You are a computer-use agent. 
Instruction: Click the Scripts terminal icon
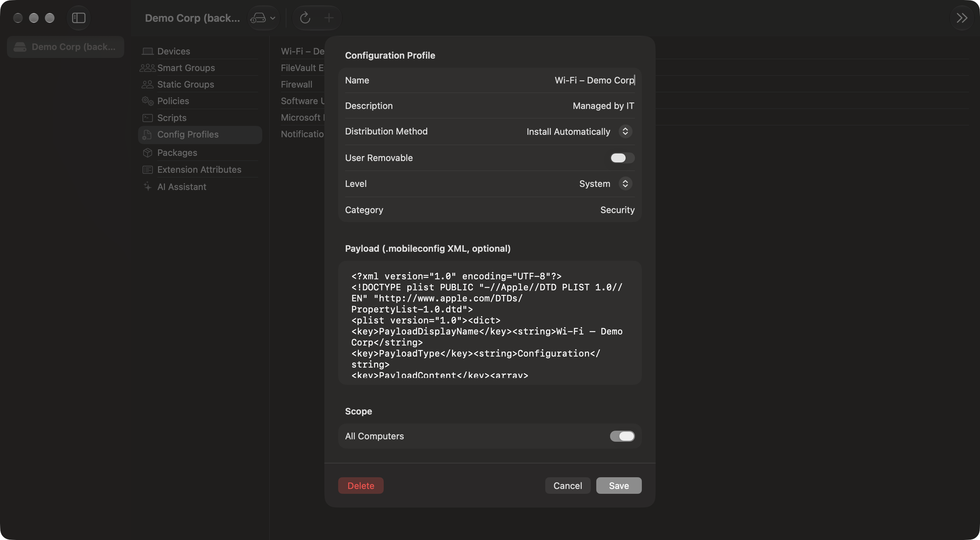pyautogui.click(x=148, y=118)
